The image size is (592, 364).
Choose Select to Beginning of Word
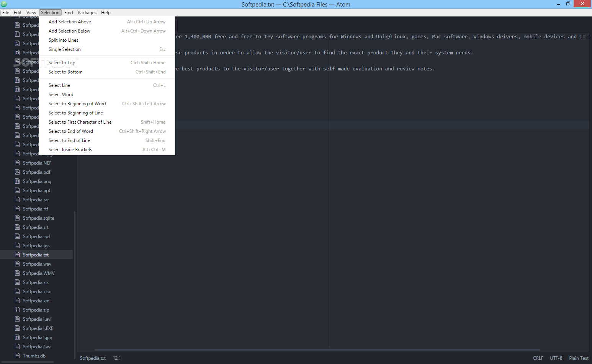(x=107, y=104)
